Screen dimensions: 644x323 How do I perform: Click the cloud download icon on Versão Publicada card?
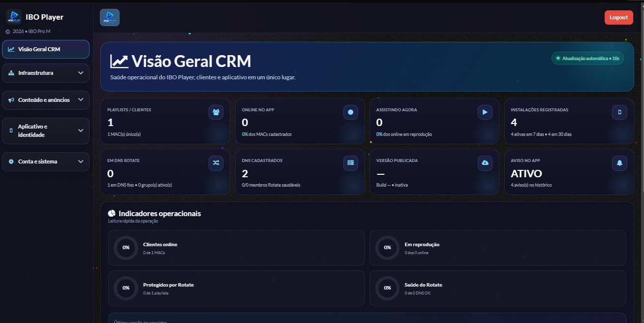point(485,163)
